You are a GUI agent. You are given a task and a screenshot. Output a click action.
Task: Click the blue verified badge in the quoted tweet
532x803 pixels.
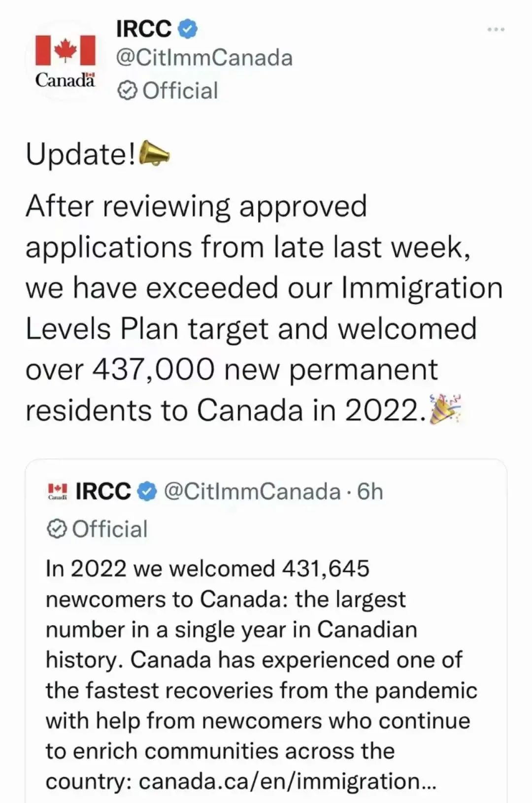147,491
